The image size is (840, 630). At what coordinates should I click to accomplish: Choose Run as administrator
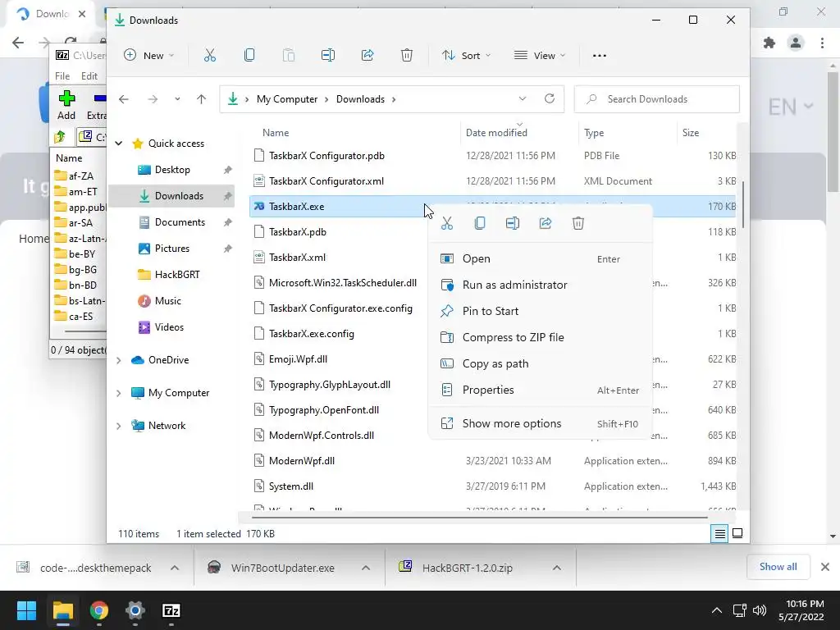tap(540, 285)
